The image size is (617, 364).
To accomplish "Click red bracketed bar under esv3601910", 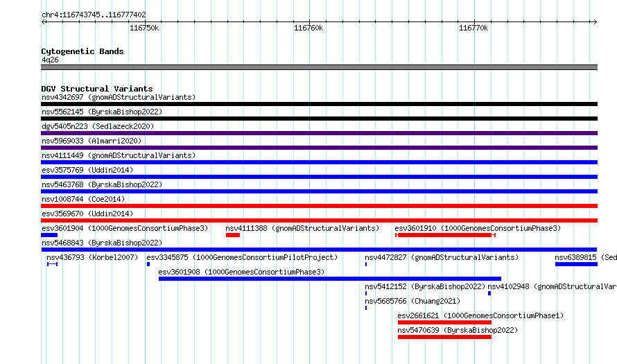I will pos(445,235).
